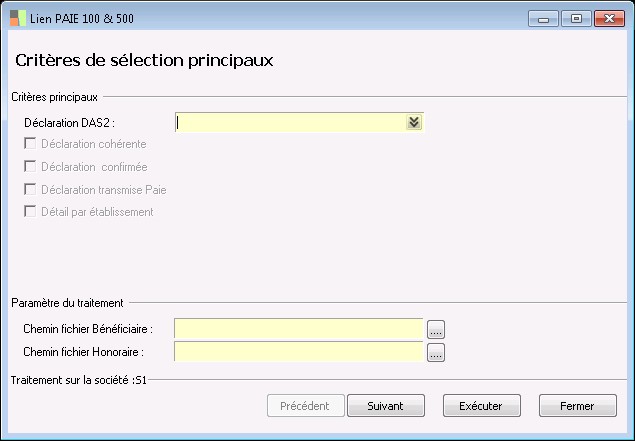Maximize the Lien PAIE window
Screen dimensions: 635x441
pos(575,18)
